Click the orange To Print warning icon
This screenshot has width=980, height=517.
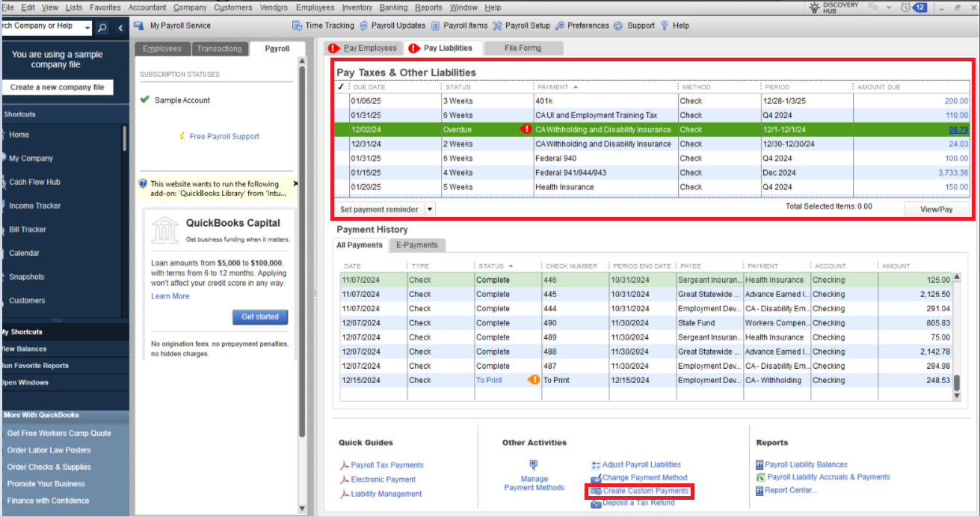click(x=534, y=380)
